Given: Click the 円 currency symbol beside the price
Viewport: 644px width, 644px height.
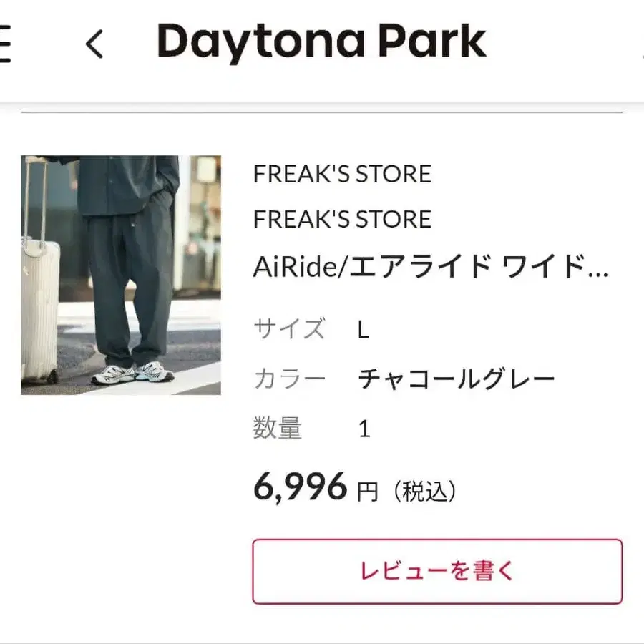Looking at the screenshot, I should point(368,492).
